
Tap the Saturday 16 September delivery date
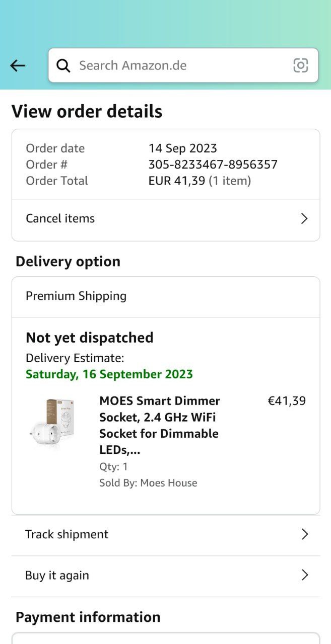pyautogui.click(x=109, y=374)
